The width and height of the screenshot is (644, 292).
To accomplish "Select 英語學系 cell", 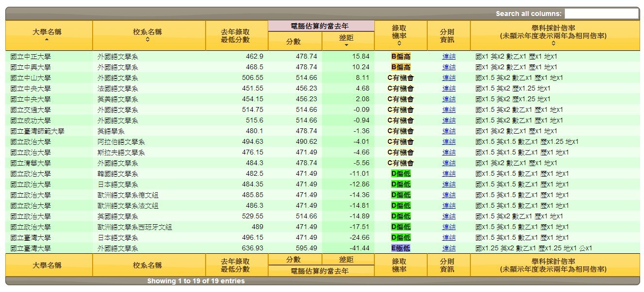I will pyautogui.click(x=149, y=131).
